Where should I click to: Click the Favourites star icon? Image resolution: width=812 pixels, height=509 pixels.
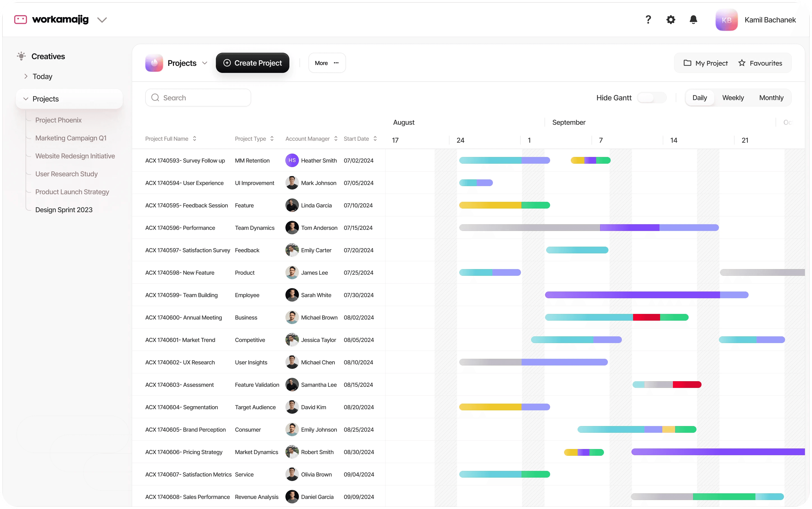(x=742, y=63)
